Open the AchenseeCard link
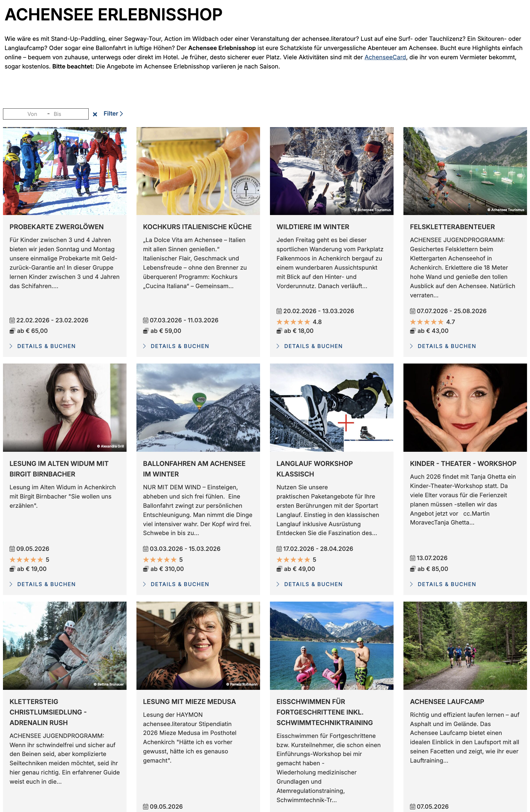Viewport: 530px width, 812px height. click(385, 57)
